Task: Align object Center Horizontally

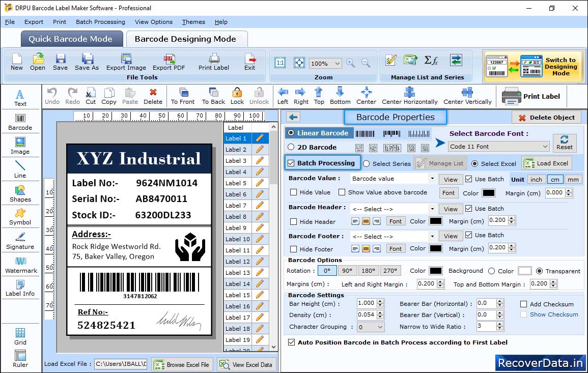Action: point(409,96)
